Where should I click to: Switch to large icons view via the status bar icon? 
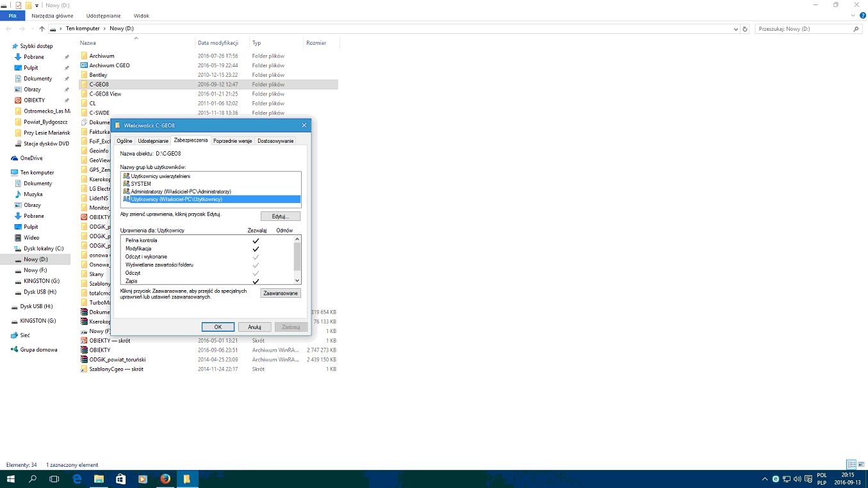click(x=861, y=464)
